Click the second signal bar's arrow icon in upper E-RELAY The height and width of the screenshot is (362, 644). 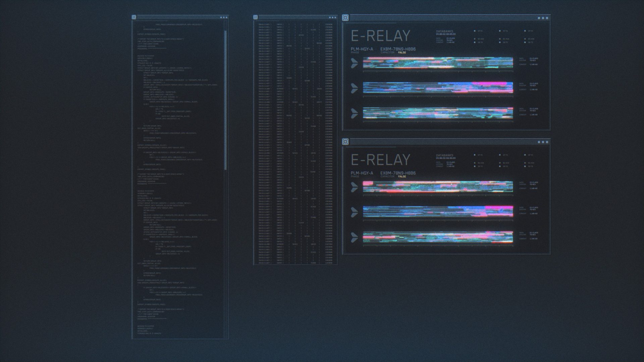point(354,88)
